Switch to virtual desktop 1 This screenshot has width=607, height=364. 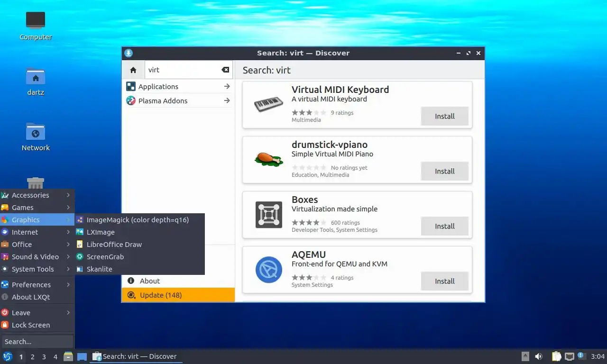click(21, 357)
